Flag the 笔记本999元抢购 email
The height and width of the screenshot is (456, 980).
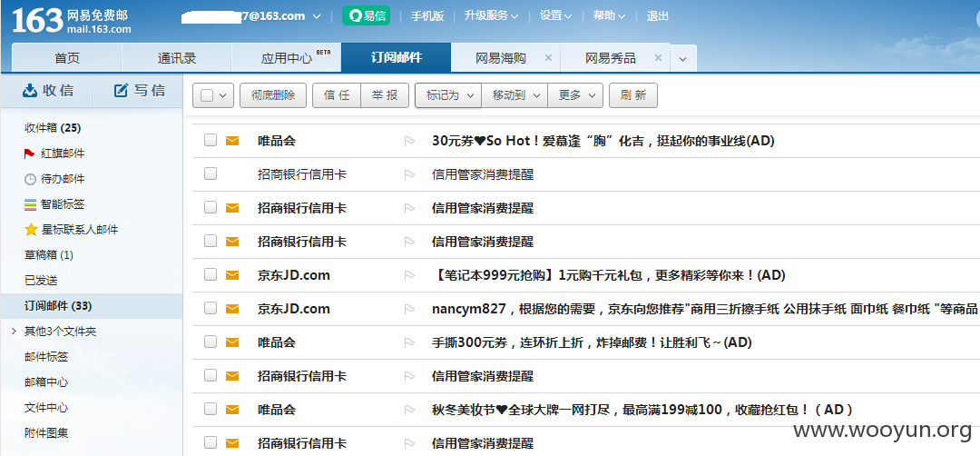click(409, 275)
